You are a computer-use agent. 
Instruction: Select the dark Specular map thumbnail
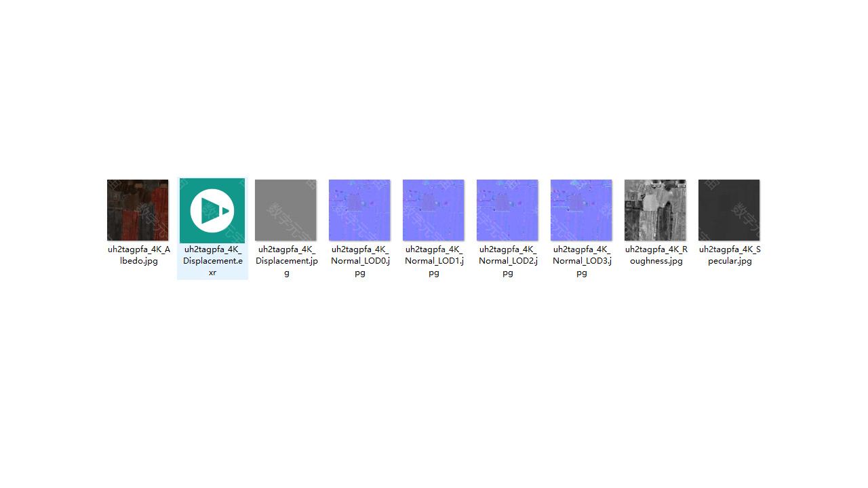point(729,210)
